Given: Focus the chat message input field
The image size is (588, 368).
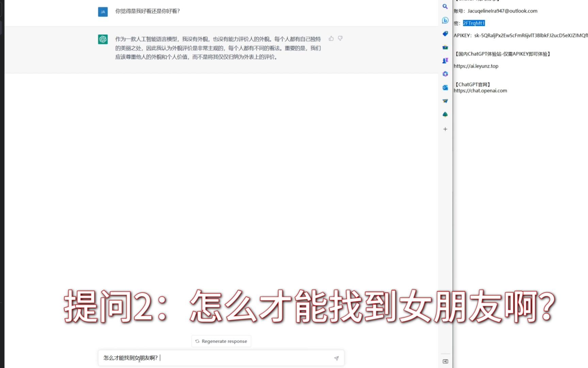Looking at the screenshot, I should click(x=221, y=358).
